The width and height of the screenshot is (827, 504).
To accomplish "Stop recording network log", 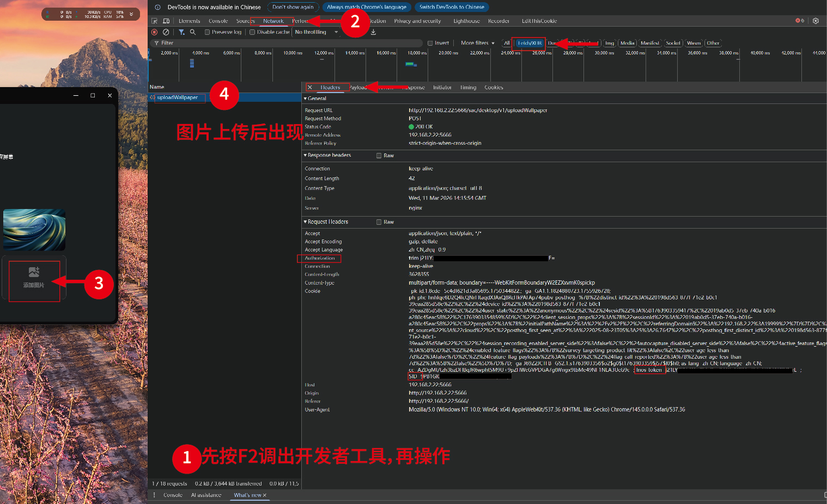I will [x=154, y=32].
